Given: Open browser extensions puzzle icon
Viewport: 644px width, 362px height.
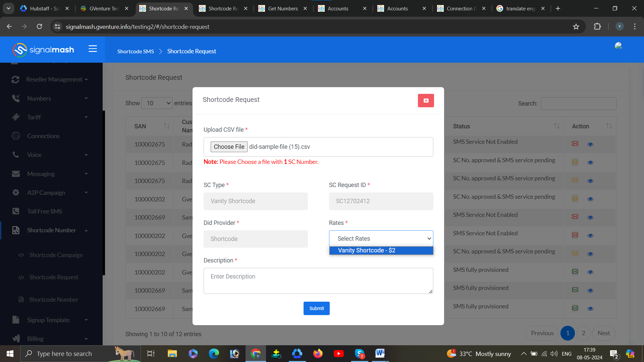Looking at the screenshot, I should click(597, 26).
